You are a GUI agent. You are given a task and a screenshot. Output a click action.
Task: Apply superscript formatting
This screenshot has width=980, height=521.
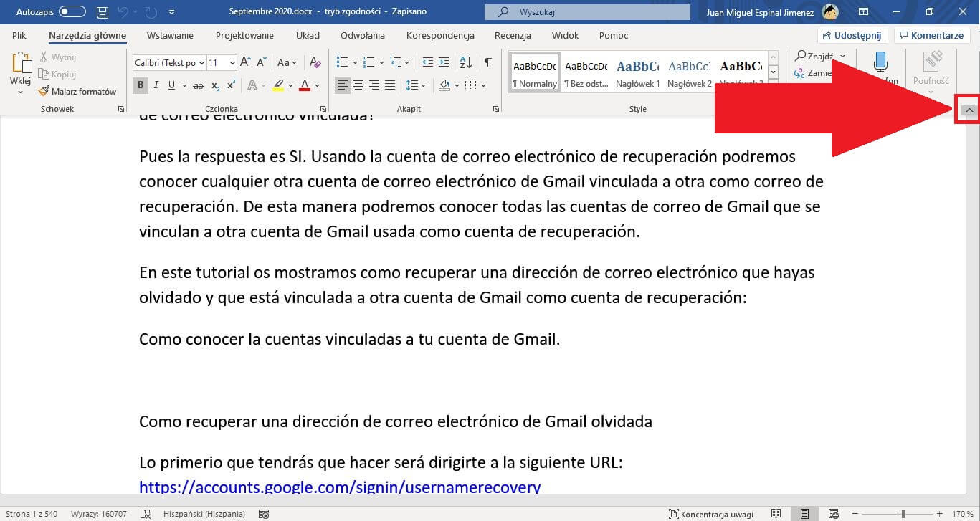click(231, 85)
